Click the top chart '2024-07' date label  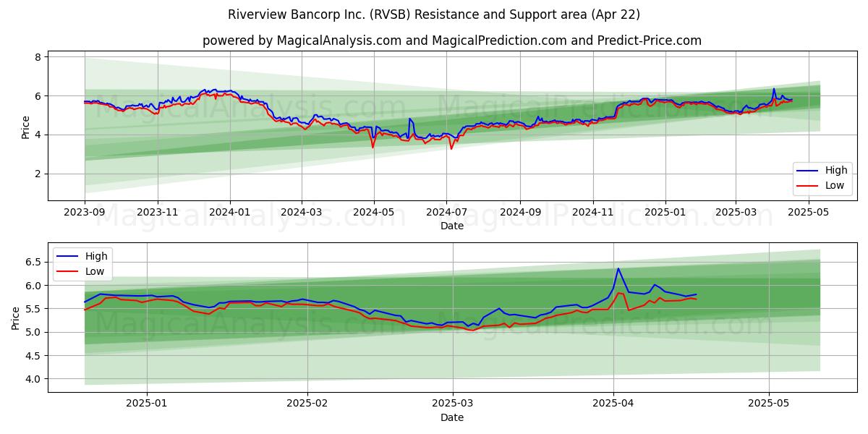click(x=446, y=213)
